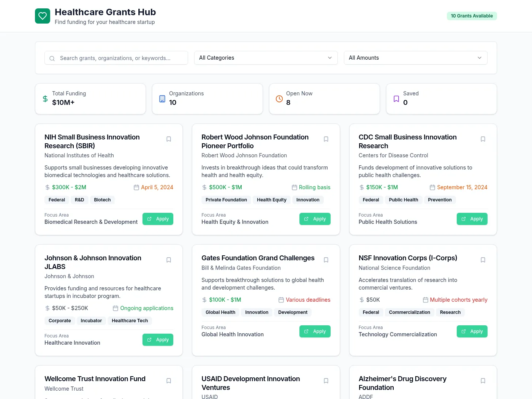Bookmark the Wellcome Trust Innovation Fund grant
This screenshot has height=399, width=532.
(x=169, y=381)
